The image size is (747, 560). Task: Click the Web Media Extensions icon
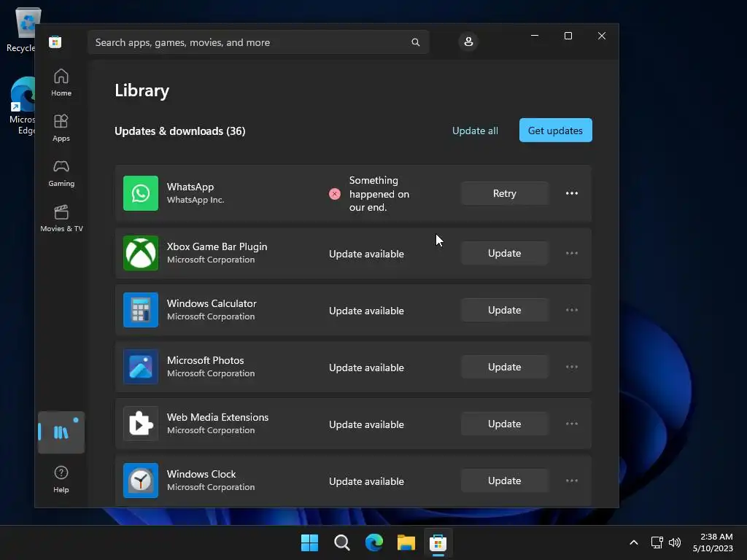coord(141,424)
